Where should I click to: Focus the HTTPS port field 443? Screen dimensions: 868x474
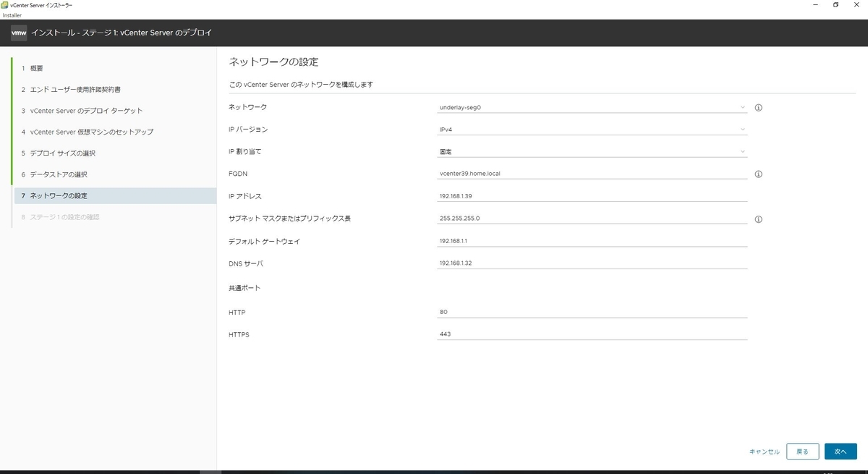592,335
